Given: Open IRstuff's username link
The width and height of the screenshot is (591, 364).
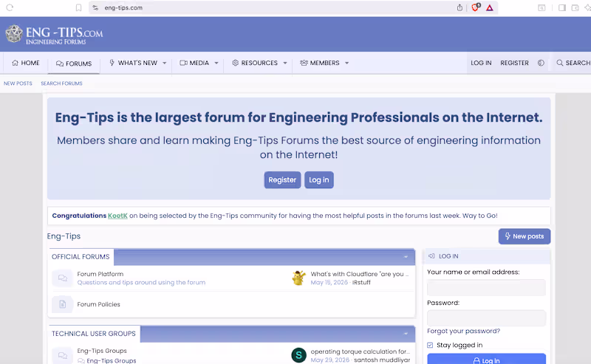Looking at the screenshot, I should click(x=361, y=282).
